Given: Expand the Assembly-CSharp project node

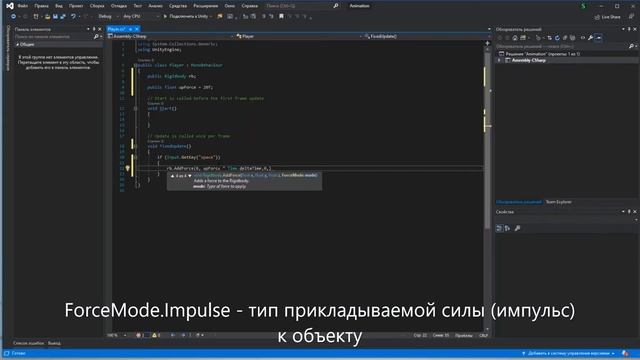Looking at the screenshot, I should pyautogui.click(x=499, y=60).
